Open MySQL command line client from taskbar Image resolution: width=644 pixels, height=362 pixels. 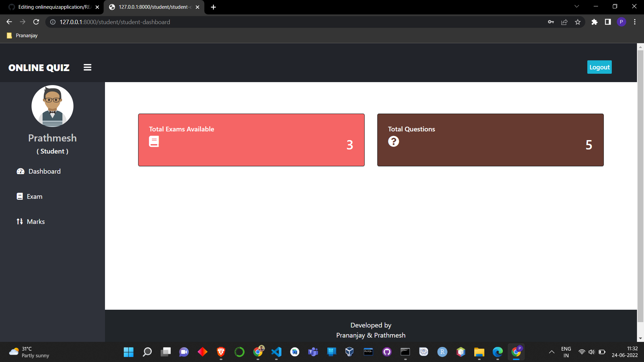(x=368, y=352)
